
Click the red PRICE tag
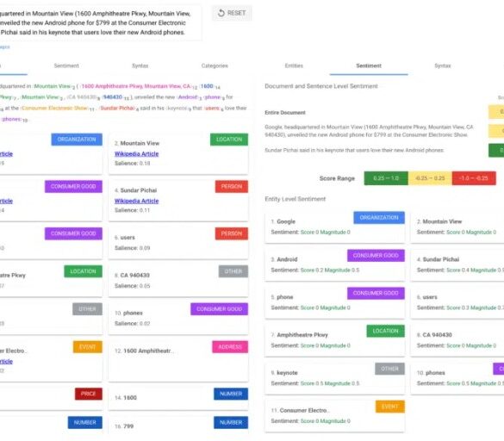coord(89,394)
